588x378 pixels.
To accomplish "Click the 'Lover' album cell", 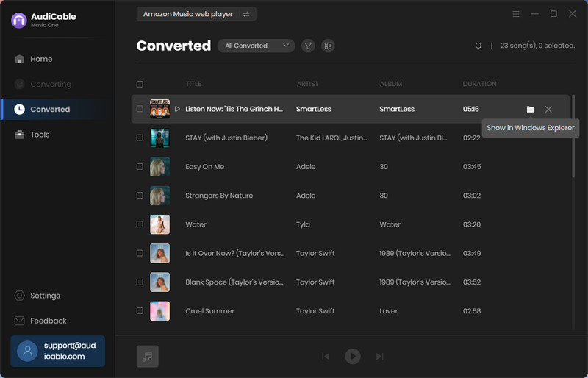I will (x=389, y=311).
